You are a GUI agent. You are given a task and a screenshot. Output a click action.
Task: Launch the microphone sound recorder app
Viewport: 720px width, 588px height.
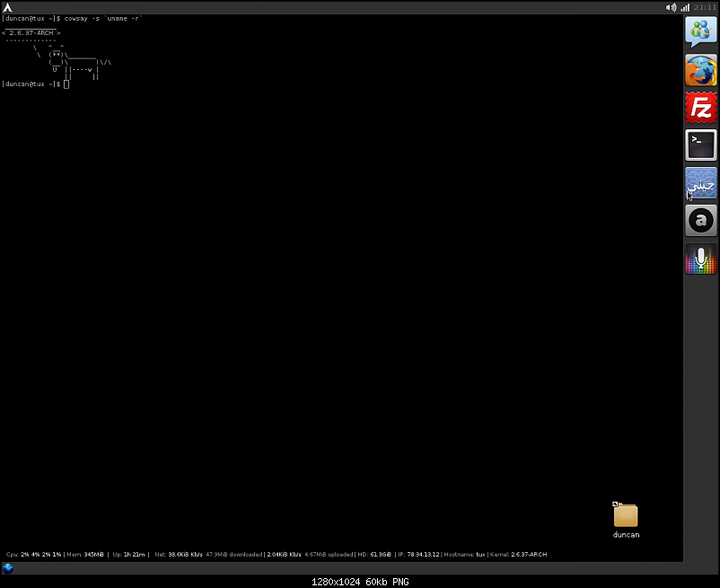click(700, 259)
